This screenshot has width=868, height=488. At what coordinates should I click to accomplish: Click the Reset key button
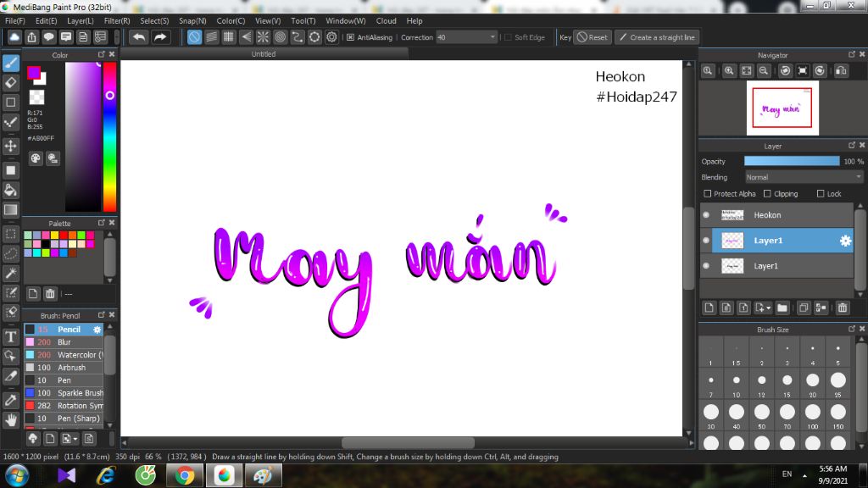[x=592, y=37]
